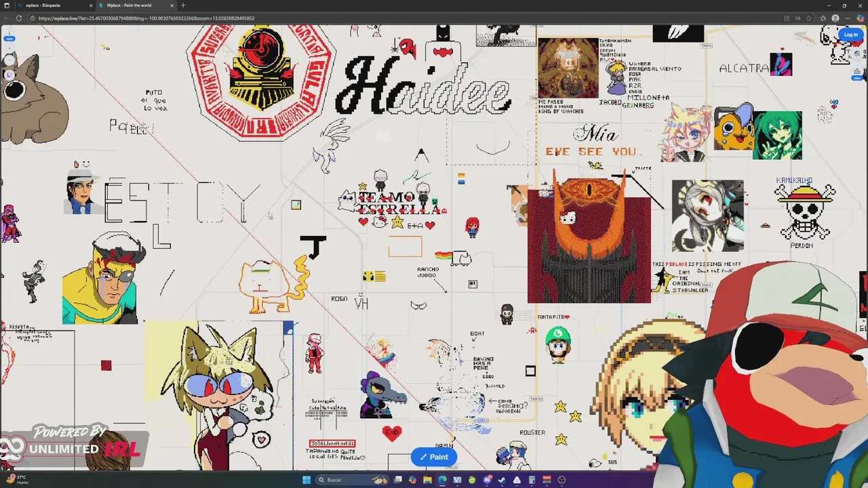
Task: Open the Copilot icon in the browser
Action: click(x=861, y=18)
